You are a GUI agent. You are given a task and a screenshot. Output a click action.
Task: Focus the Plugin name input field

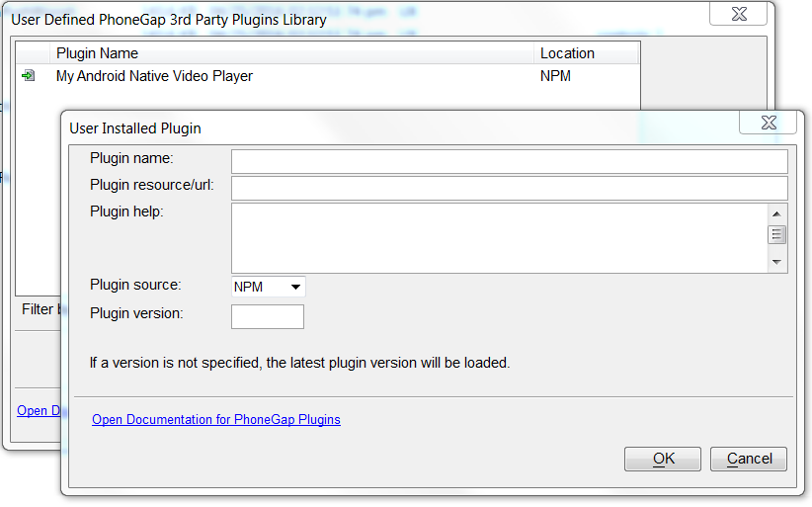coord(510,161)
